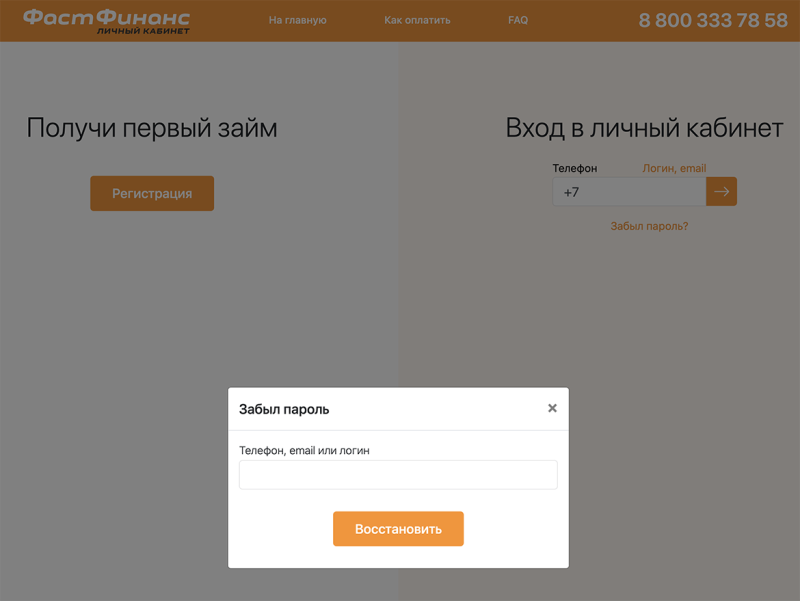The height and width of the screenshot is (601, 800).
Task: Switch to the Телефон login tab
Action: click(x=574, y=168)
